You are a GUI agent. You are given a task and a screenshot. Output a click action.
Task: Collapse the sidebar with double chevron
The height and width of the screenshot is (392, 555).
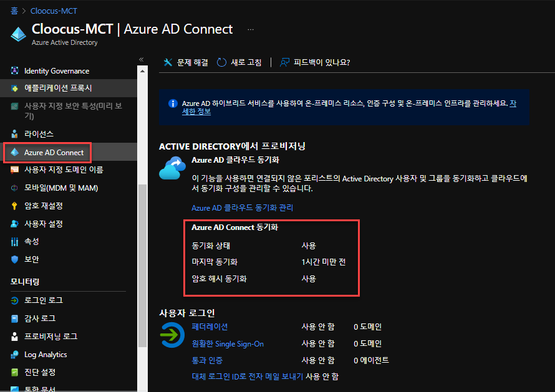pos(141,59)
